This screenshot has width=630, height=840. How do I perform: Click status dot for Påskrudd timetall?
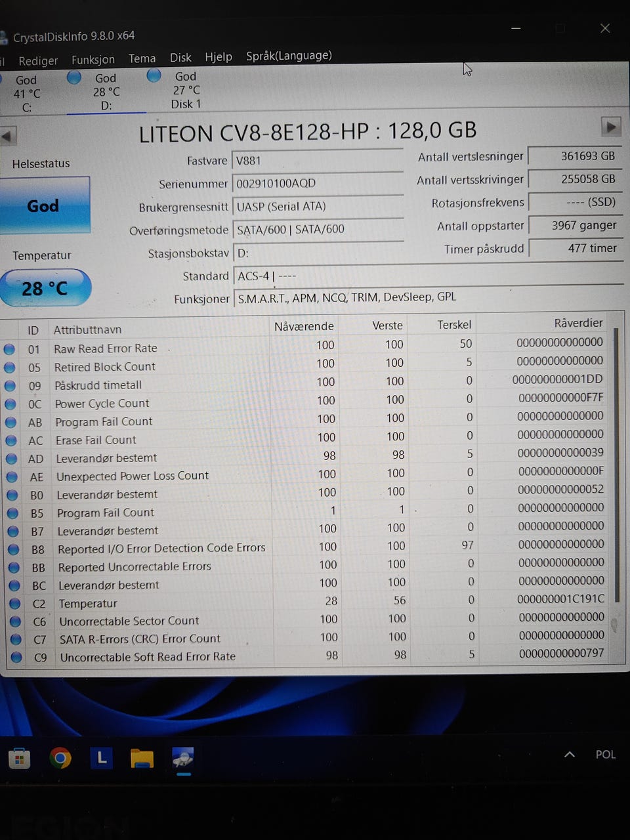[10, 386]
